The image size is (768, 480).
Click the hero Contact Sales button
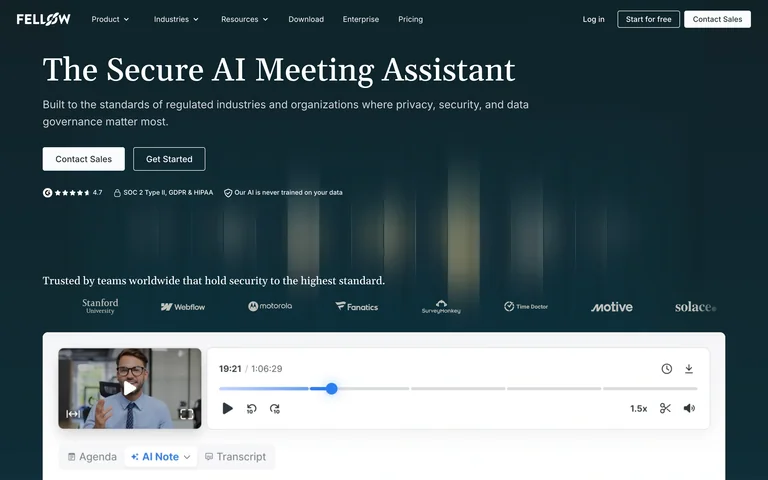(84, 159)
